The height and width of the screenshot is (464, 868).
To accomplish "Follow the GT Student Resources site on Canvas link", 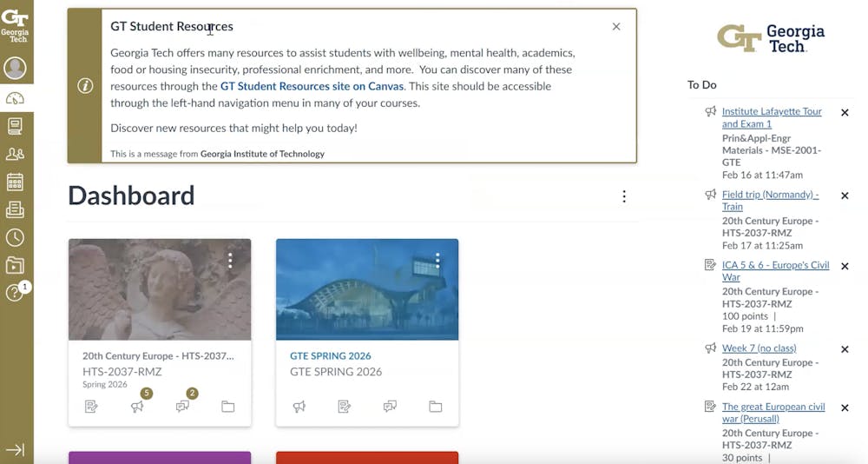I will coord(312,86).
